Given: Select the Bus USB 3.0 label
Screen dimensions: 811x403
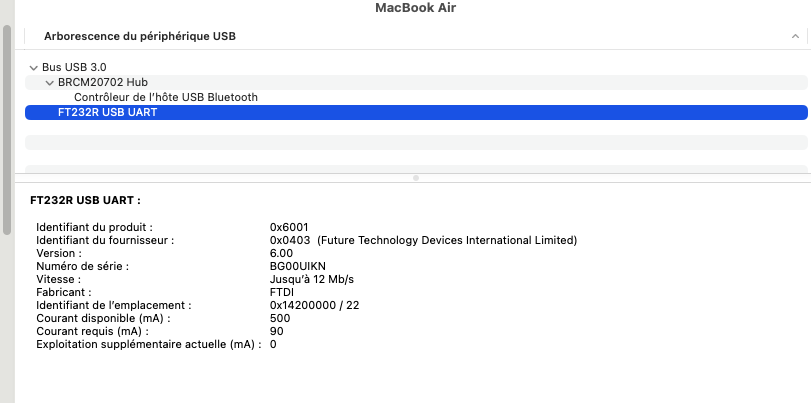Looking at the screenshot, I should pyautogui.click(x=74, y=67).
